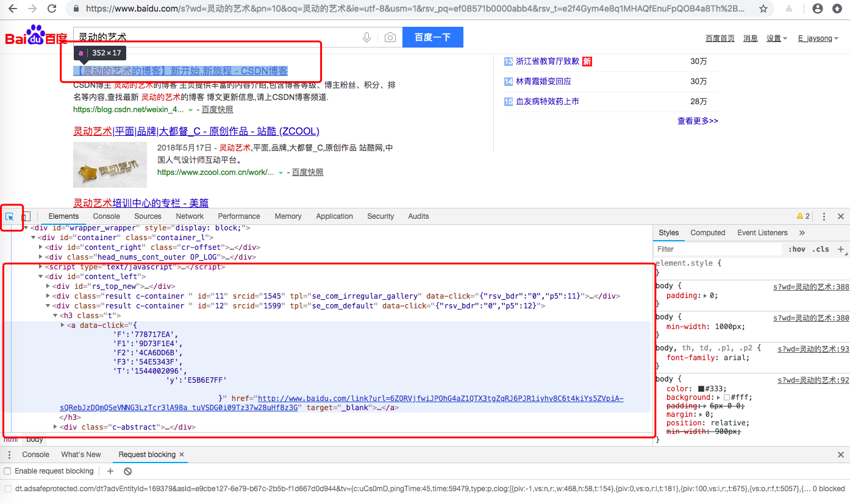Open Event Listeners tab
The height and width of the screenshot is (504, 850).
(x=762, y=233)
